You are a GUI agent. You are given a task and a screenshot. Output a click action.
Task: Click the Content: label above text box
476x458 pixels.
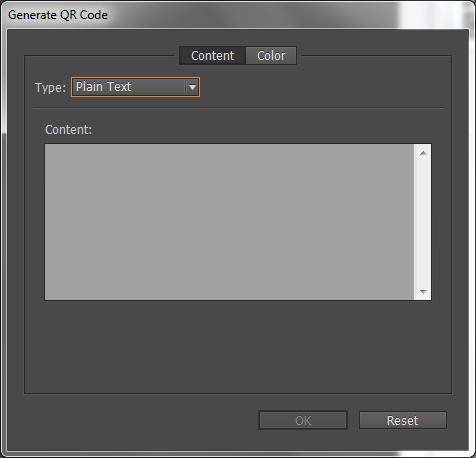point(69,130)
